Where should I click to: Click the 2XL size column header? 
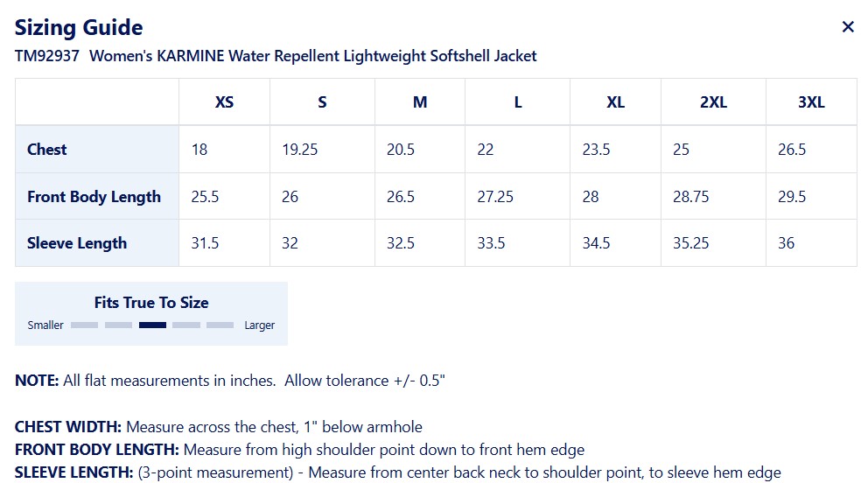click(713, 102)
